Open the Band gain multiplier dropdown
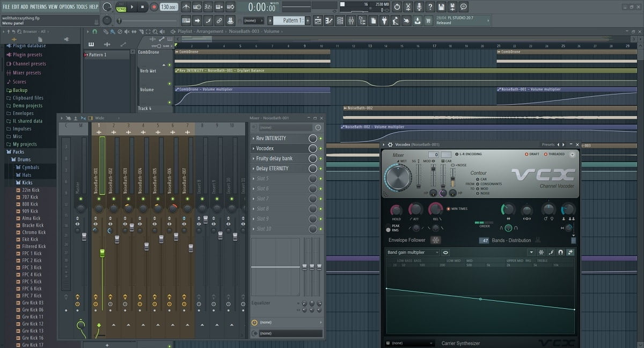Viewport: 644px width, 348px height. click(x=413, y=252)
